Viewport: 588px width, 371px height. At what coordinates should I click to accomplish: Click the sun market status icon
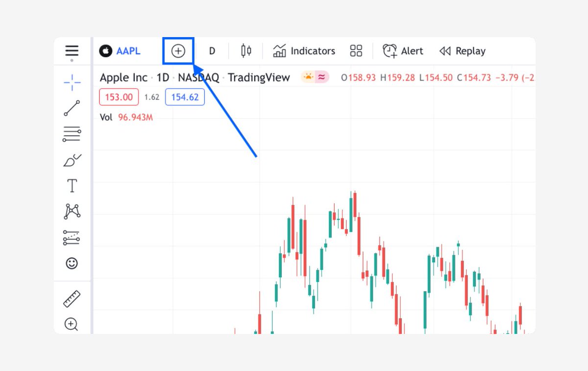[x=308, y=77]
